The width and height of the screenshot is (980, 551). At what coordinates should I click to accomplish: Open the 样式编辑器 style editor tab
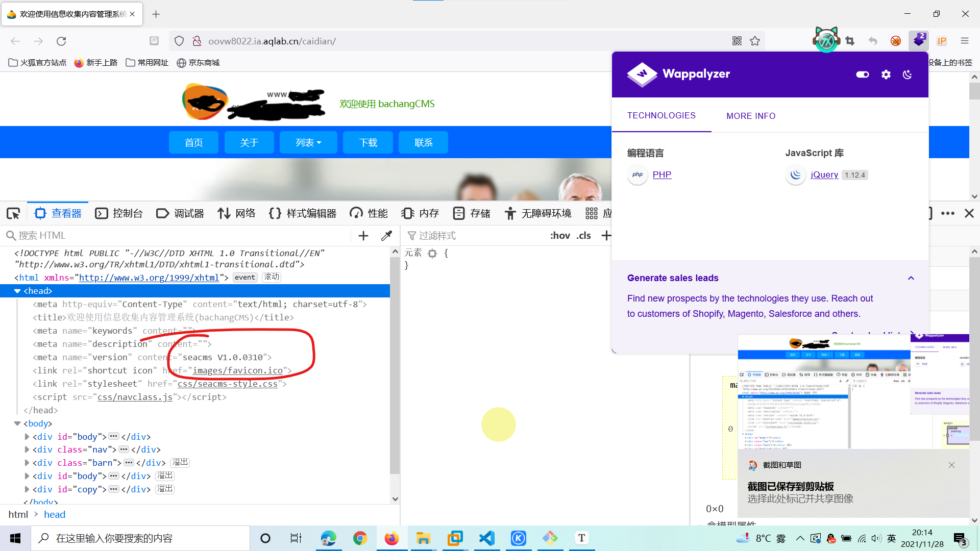click(x=303, y=213)
